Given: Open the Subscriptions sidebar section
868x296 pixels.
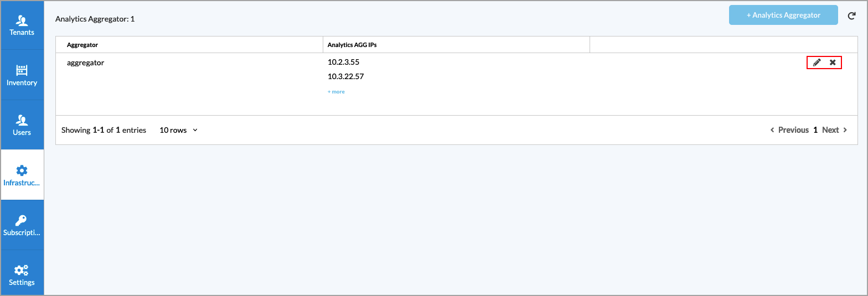Looking at the screenshot, I should 22,225.
